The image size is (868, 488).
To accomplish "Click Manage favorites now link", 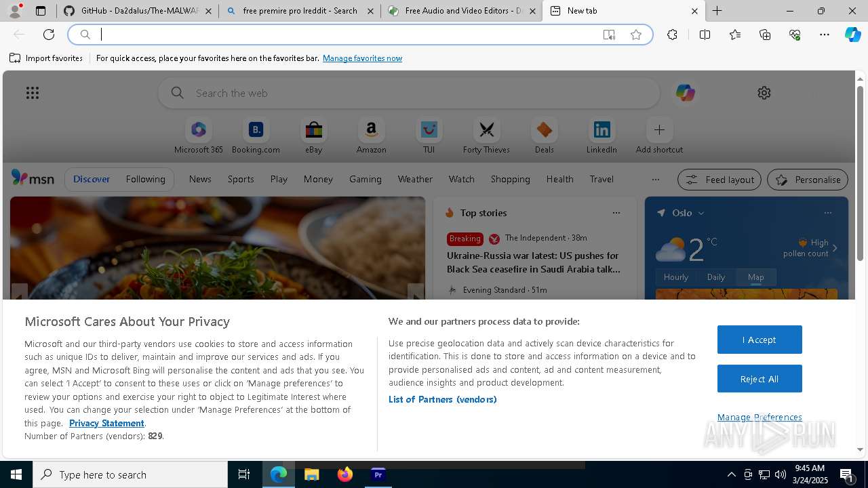I will [x=362, y=58].
